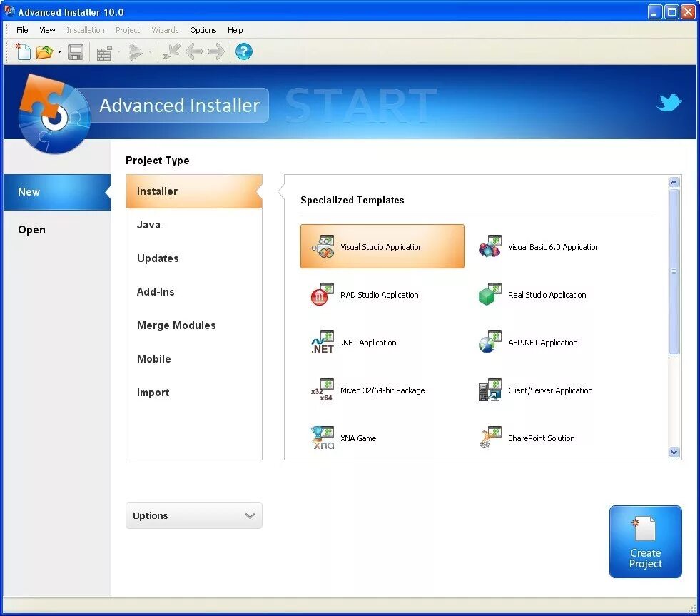
Task: Select the New sidebar tab
Action: (57, 192)
